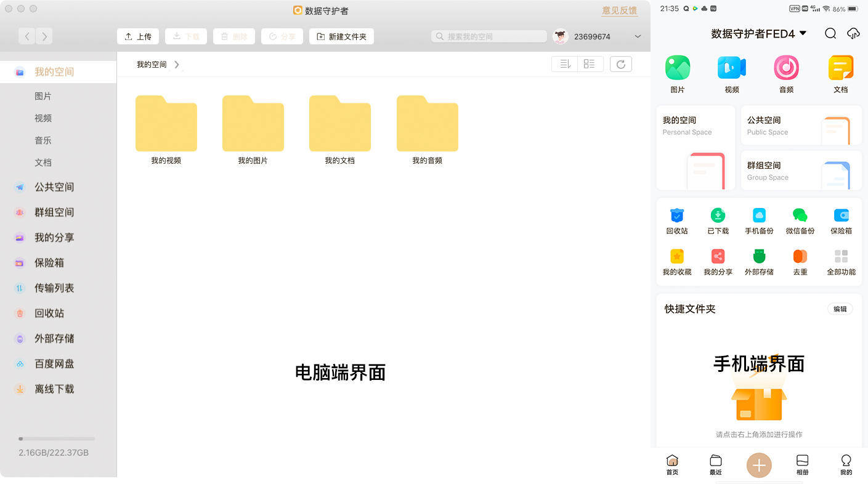Switch to grid view layout

coord(590,63)
